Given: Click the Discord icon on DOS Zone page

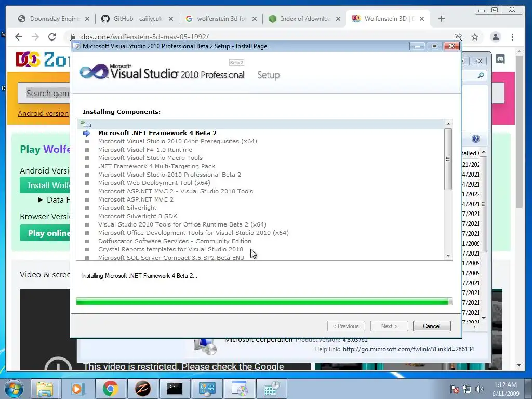Looking at the screenshot, I should coord(500,59).
